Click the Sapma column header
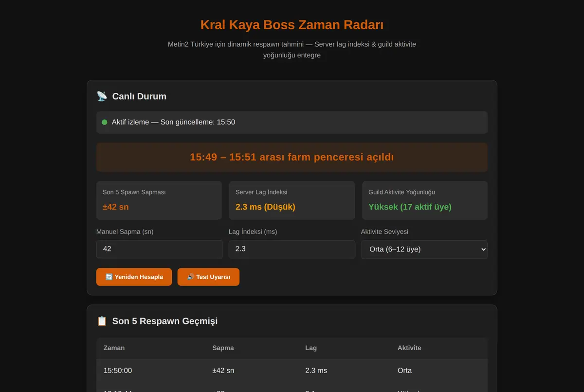 223,348
